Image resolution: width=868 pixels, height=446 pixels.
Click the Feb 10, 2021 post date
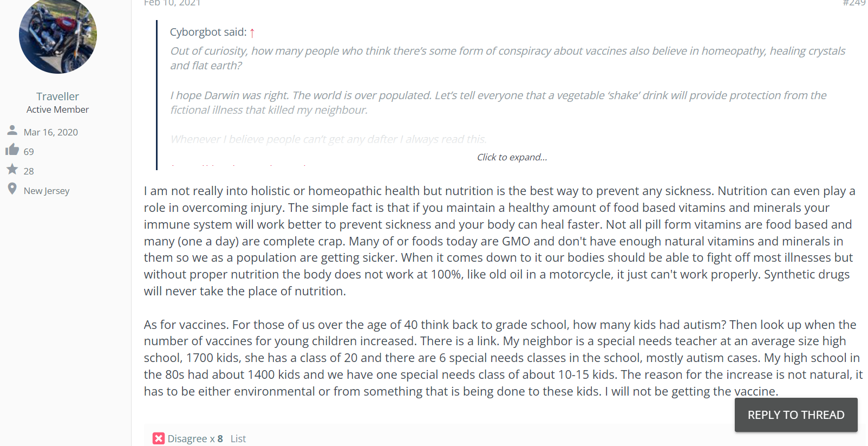click(172, 3)
